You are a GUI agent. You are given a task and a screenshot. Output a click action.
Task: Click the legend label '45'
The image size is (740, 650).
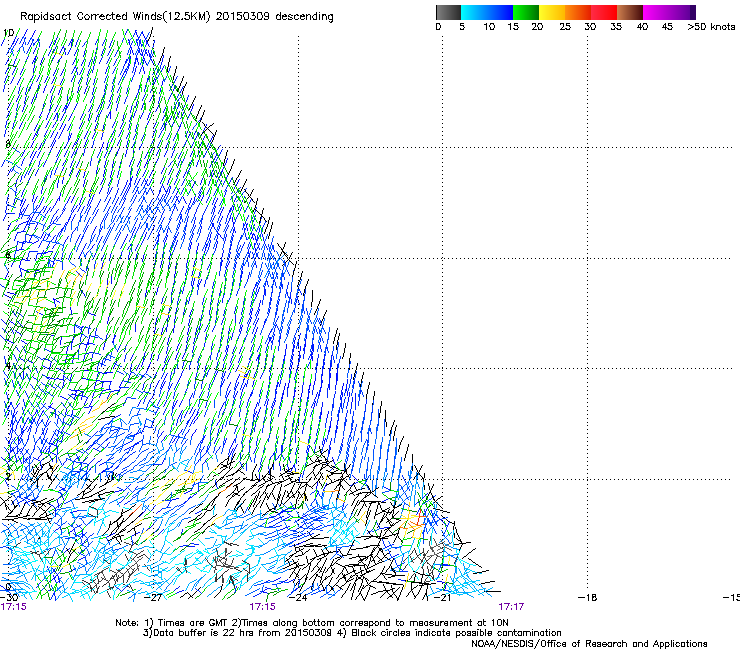tap(667, 27)
